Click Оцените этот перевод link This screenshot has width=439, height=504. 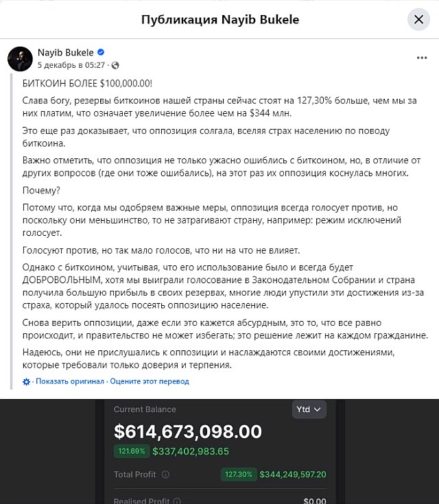tap(150, 381)
